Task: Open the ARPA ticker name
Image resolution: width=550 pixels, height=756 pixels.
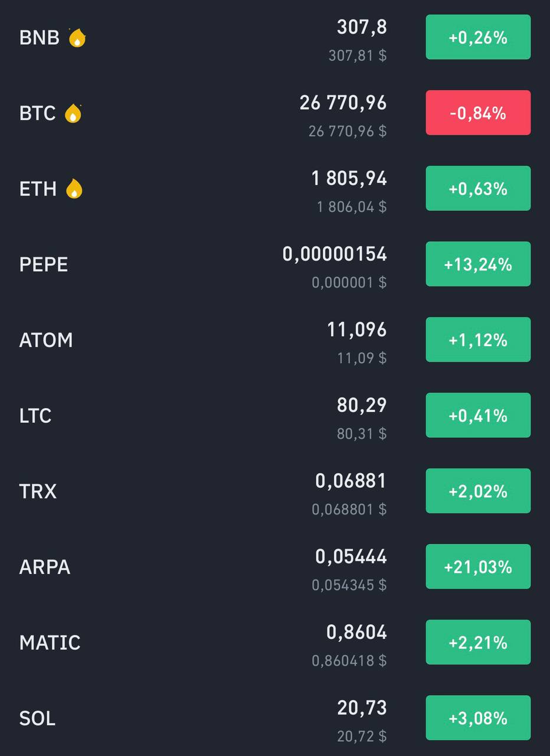Action: click(45, 567)
